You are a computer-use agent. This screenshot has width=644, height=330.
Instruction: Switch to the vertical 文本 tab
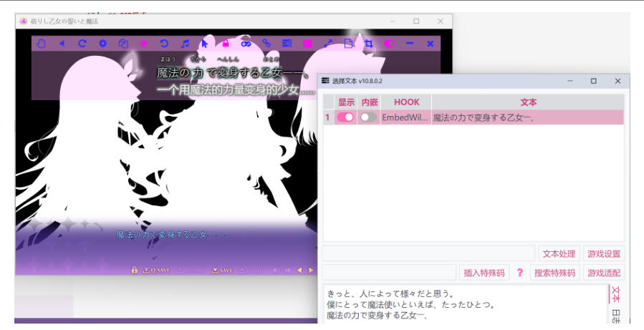(615, 294)
